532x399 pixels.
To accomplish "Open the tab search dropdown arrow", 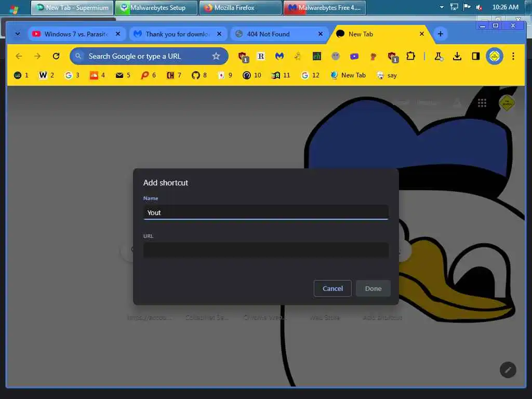I will coord(17,34).
